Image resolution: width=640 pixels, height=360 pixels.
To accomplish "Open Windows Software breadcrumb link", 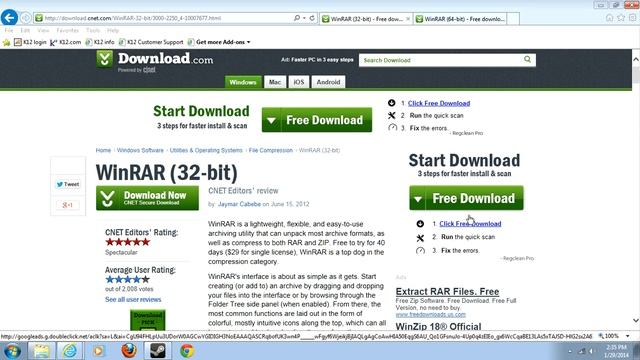I will pyautogui.click(x=140, y=150).
